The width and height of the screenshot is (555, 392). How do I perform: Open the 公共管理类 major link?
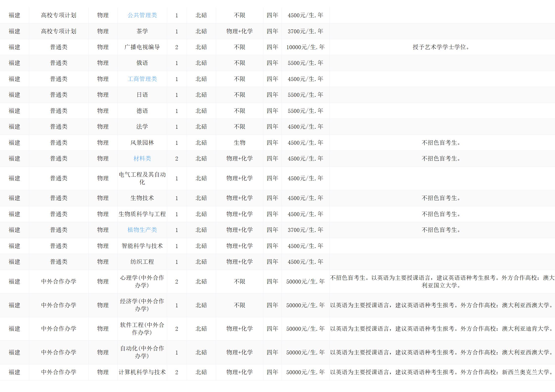(142, 15)
